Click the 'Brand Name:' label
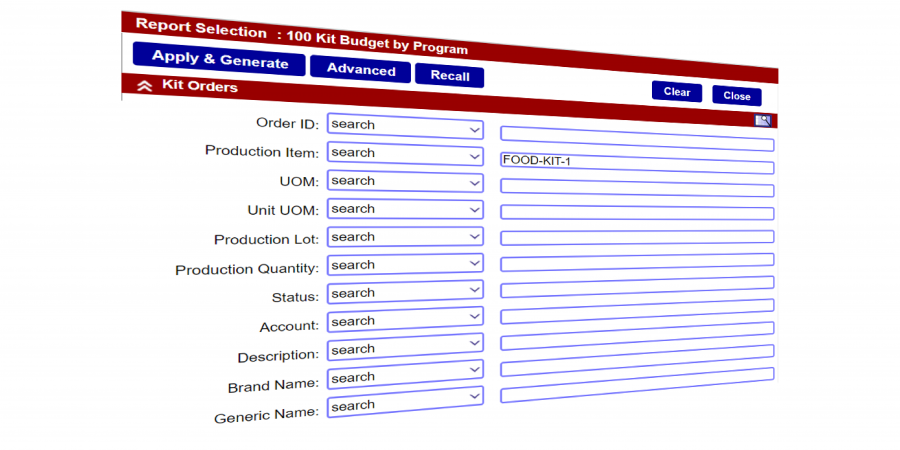Viewport: 900px width, 450px height. [x=273, y=386]
